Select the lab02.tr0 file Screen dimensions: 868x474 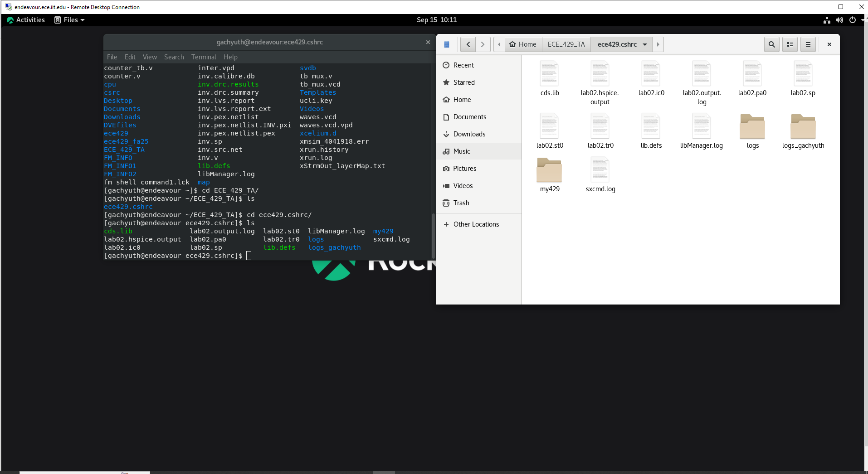click(x=600, y=126)
